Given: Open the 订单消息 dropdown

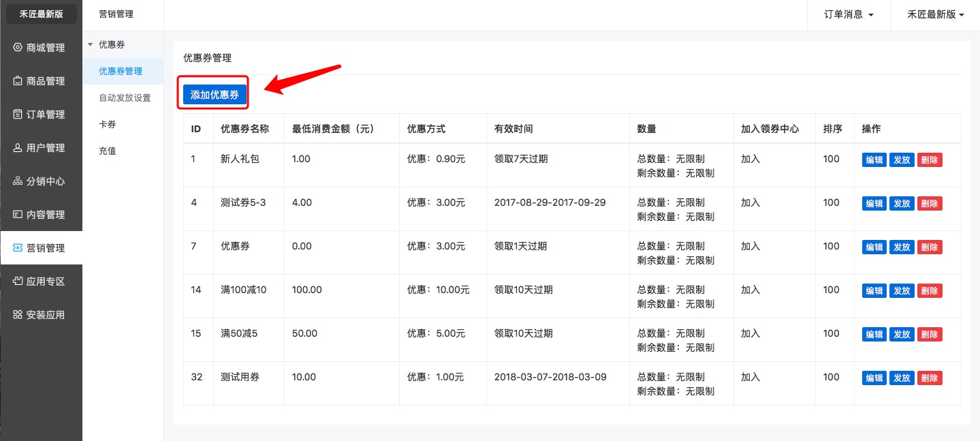Looking at the screenshot, I should click(x=849, y=14).
